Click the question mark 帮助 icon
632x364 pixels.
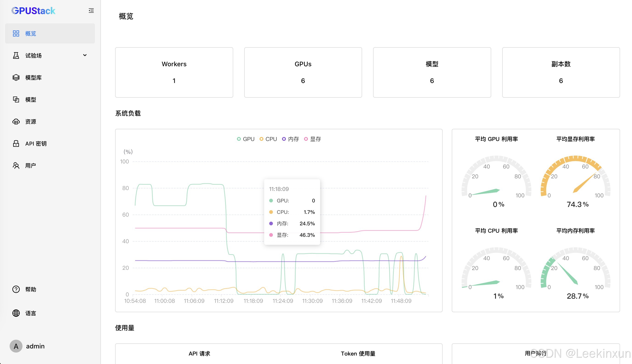click(x=16, y=289)
